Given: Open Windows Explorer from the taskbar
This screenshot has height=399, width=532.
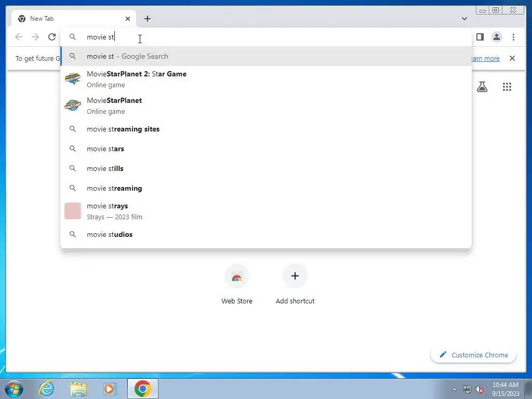Looking at the screenshot, I should [78, 389].
